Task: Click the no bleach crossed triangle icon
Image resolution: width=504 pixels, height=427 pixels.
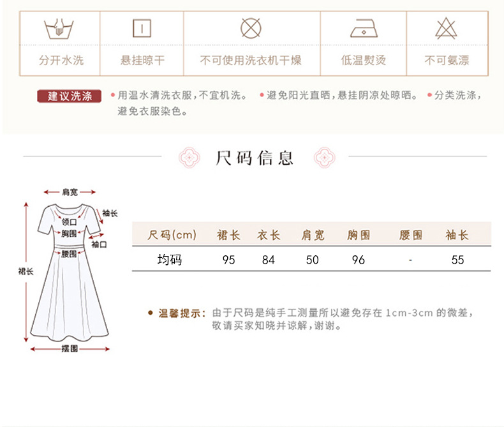Action: 446,28
